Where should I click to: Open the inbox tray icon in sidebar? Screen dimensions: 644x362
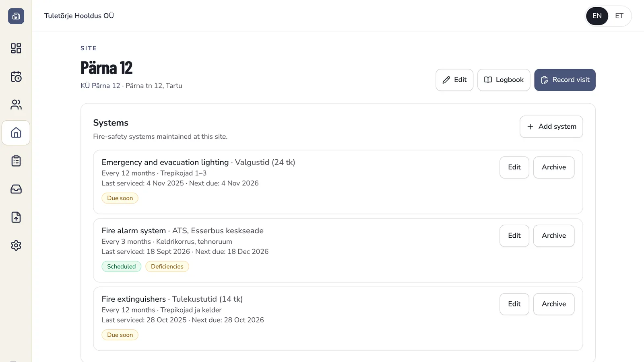click(x=16, y=189)
